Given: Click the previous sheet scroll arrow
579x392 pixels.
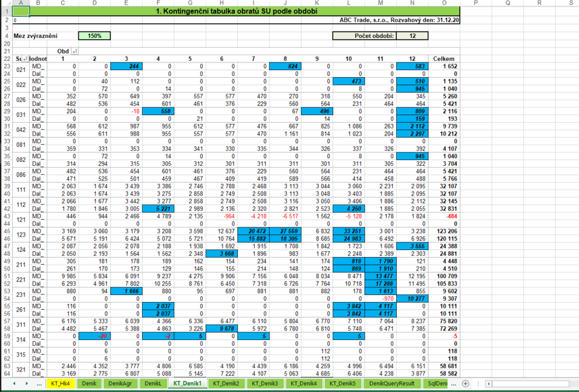Looking at the screenshot, I should point(15,384).
